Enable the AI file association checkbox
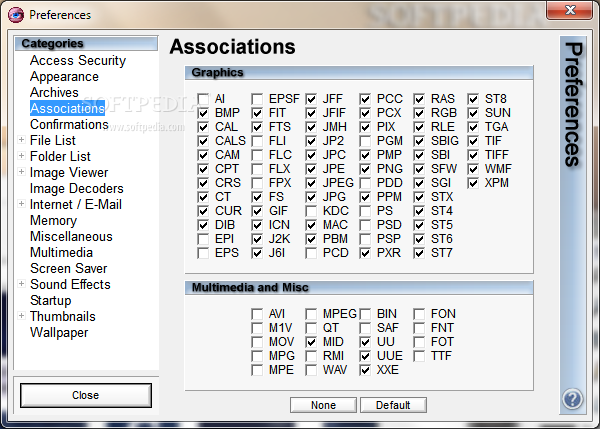The height and width of the screenshot is (429, 600). pos(203,99)
